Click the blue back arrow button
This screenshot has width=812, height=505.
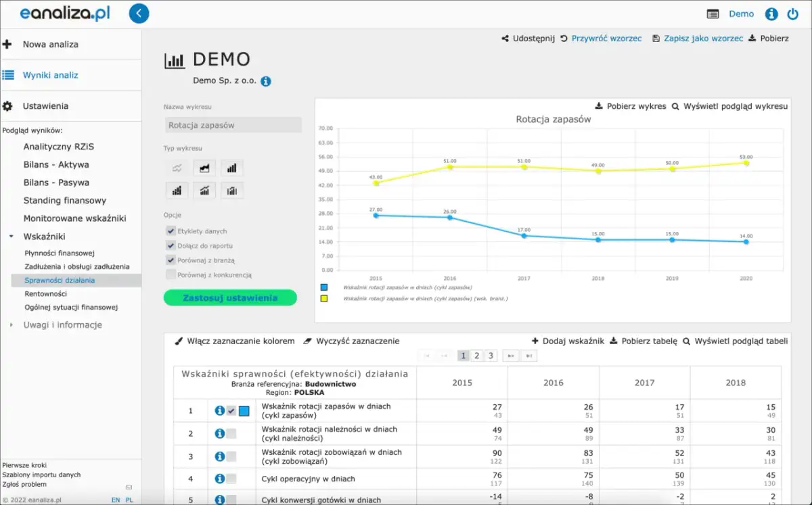point(139,13)
